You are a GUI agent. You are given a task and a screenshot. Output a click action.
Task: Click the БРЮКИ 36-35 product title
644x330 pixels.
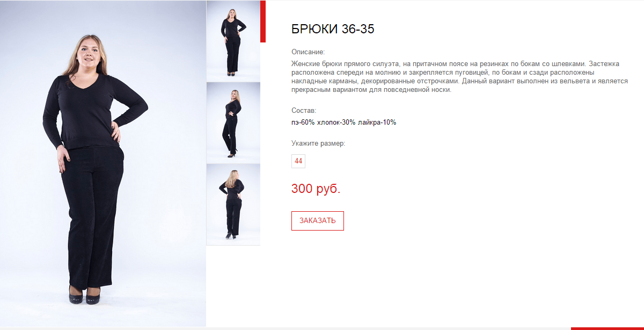[333, 29]
